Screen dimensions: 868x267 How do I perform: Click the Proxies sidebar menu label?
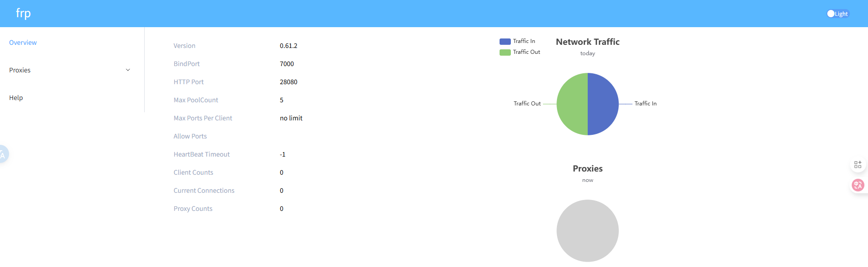pyautogui.click(x=20, y=70)
